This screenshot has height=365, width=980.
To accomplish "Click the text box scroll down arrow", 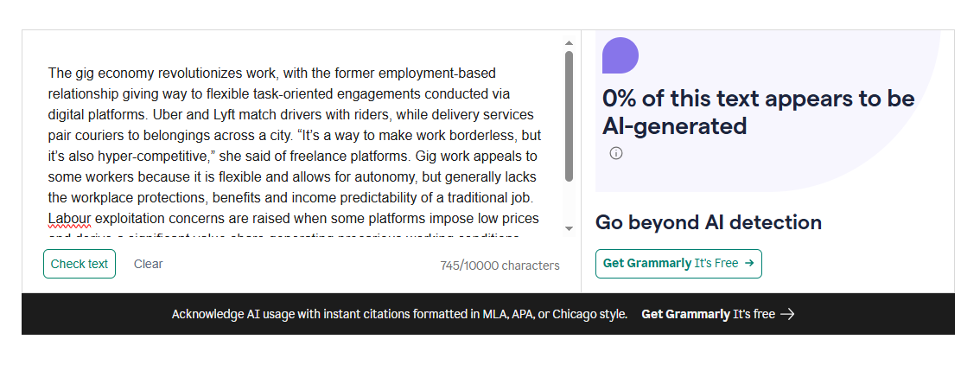I will [569, 228].
